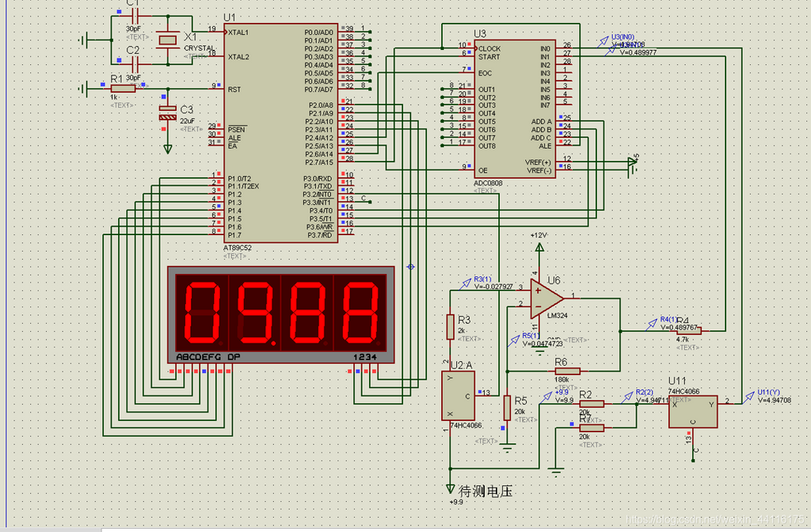811x532 pixels.
Task: Select the U2:A 74HC4066 switch
Action: click(x=459, y=395)
